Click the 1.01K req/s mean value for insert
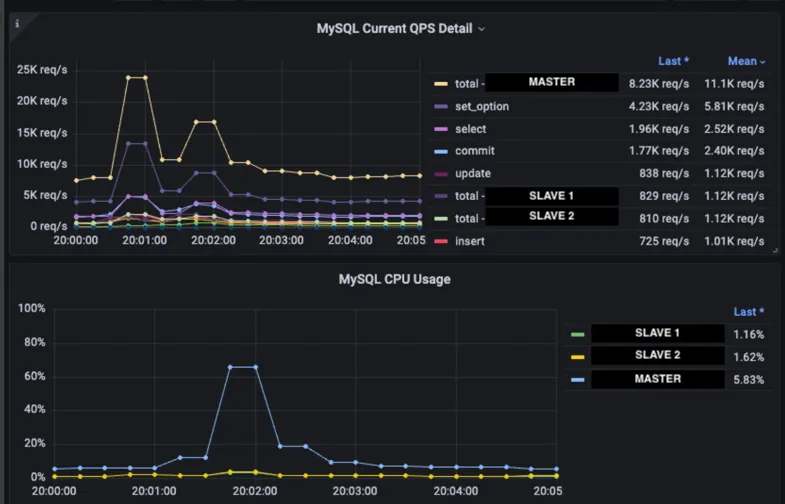The height and width of the screenshot is (504, 785). point(734,241)
